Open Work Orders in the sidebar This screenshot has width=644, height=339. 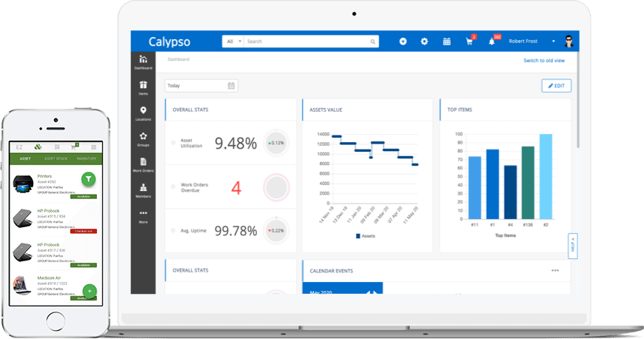pyautogui.click(x=143, y=165)
